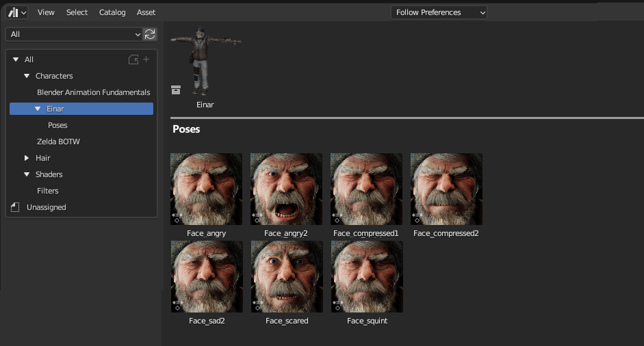Select the Face_squint pose thumbnail
This screenshot has height=346, width=644.
pos(367,277)
